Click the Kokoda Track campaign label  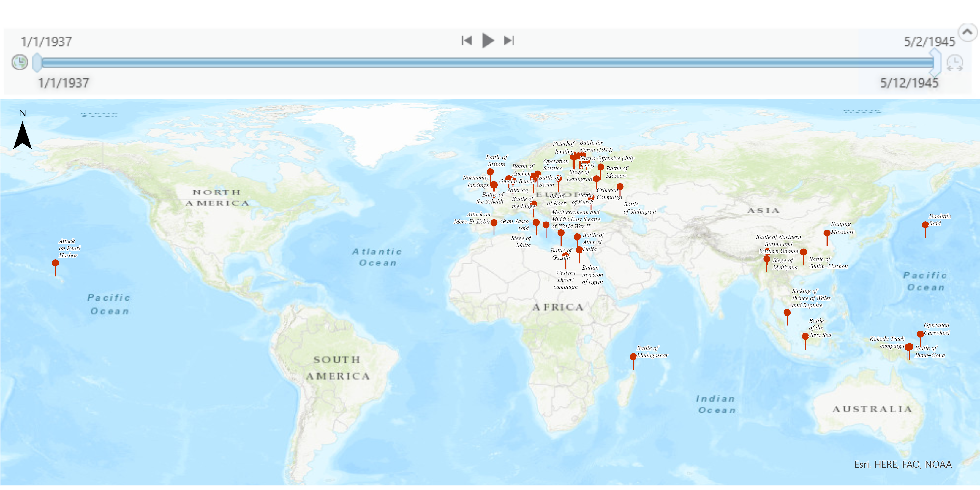point(887,342)
